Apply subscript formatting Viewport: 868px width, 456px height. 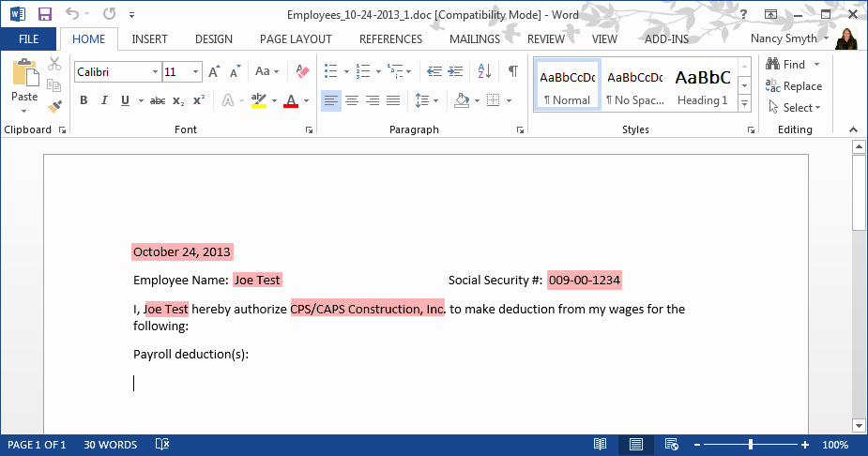[x=178, y=100]
